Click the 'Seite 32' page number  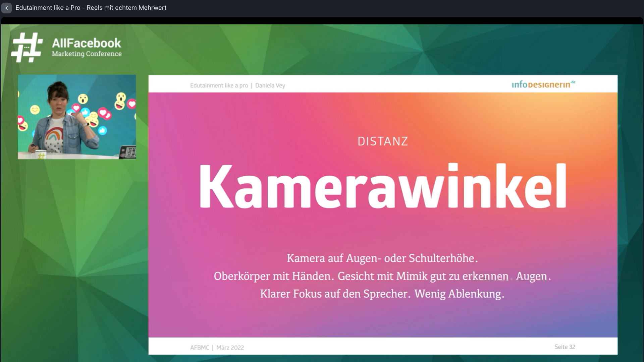point(565,347)
